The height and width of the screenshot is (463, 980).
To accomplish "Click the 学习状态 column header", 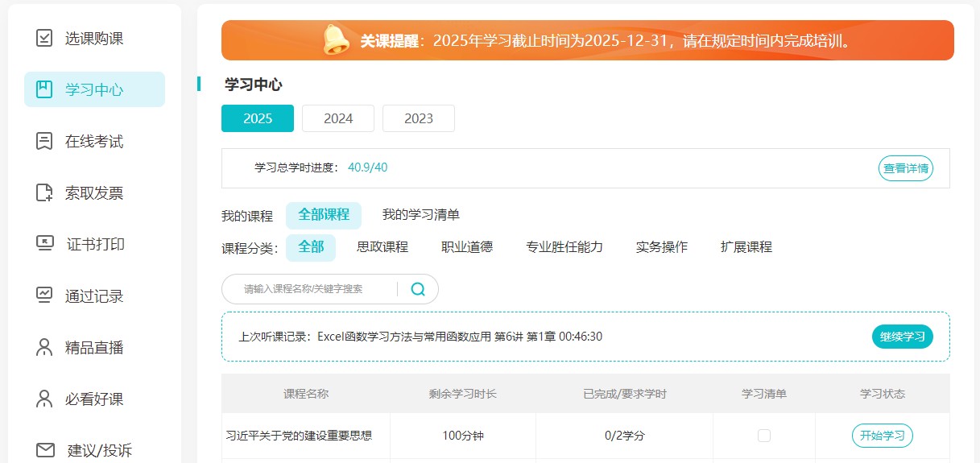I will click(883, 394).
